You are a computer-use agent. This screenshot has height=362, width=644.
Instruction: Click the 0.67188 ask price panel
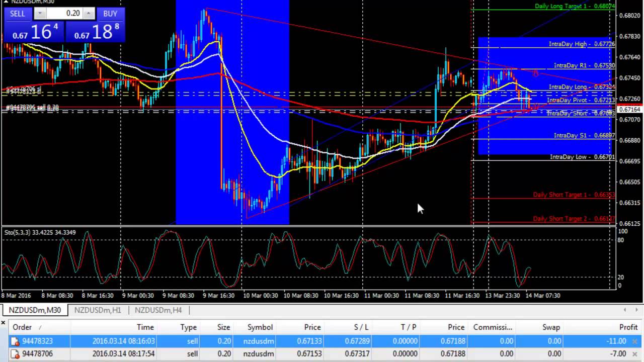[x=95, y=32]
